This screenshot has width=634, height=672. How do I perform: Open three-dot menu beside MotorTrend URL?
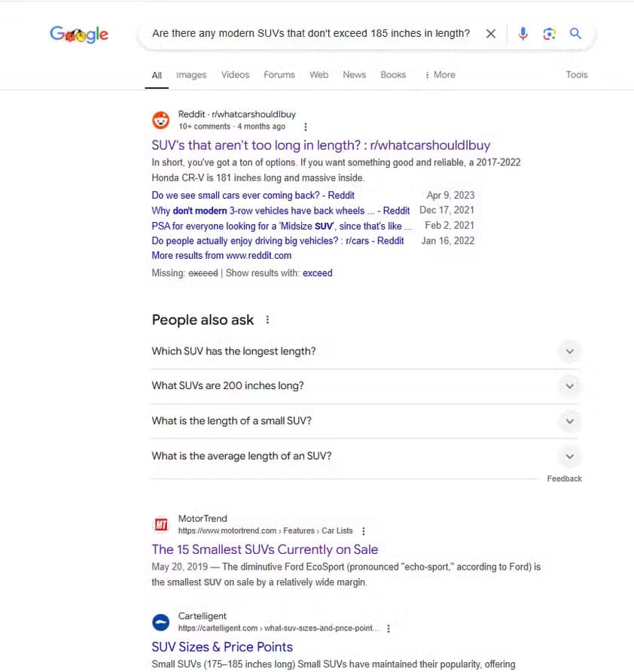[364, 531]
